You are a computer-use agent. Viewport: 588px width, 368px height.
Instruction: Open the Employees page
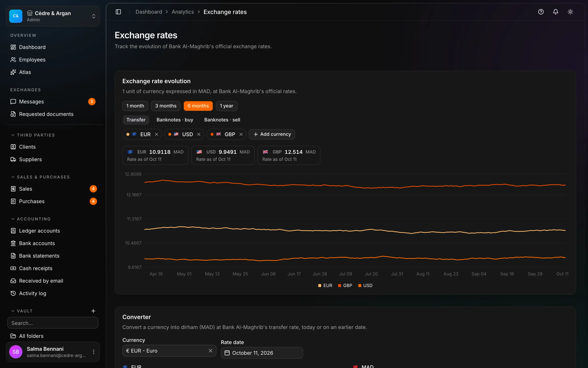pos(53,60)
